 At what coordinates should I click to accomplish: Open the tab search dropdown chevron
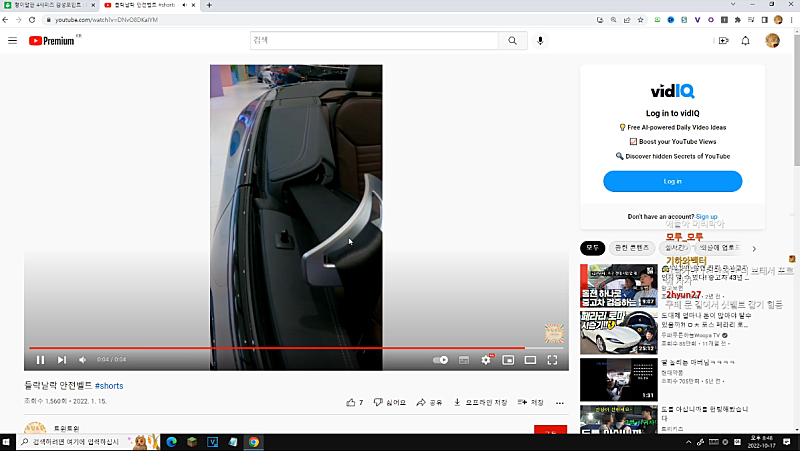(733, 5)
